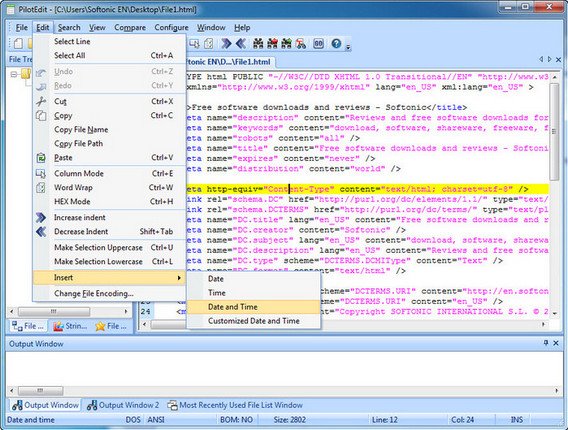
Task: Close the Output Window panel
Action: coord(556,343)
